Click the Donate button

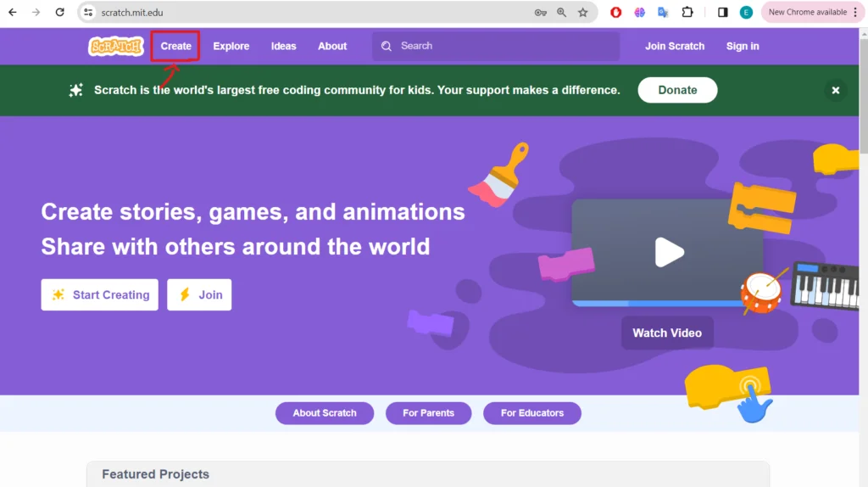click(677, 90)
